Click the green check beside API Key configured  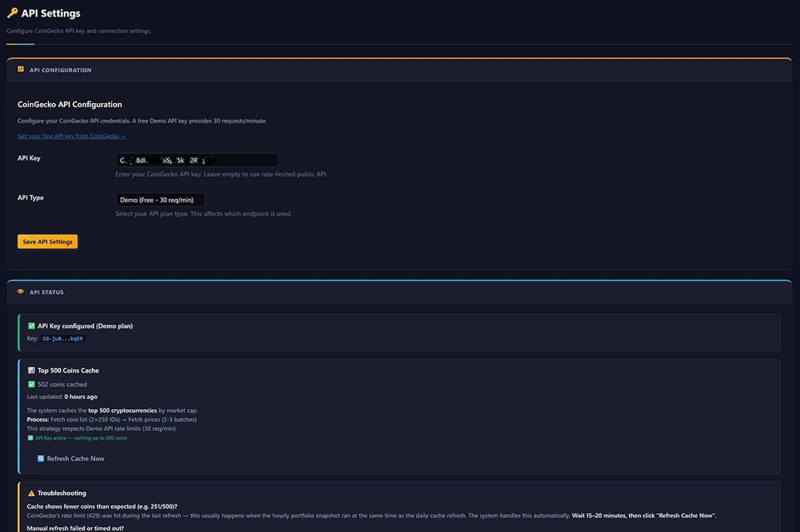(x=31, y=326)
